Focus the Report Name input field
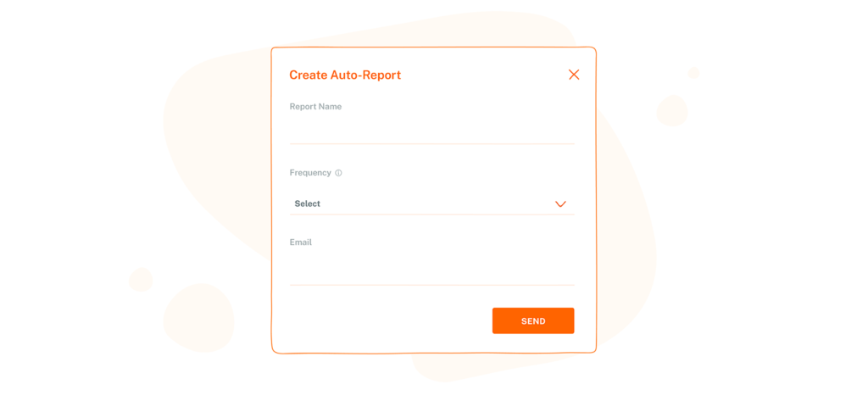Image resolution: width=868 pixels, height=401 pixels. [x=431, y=131]
